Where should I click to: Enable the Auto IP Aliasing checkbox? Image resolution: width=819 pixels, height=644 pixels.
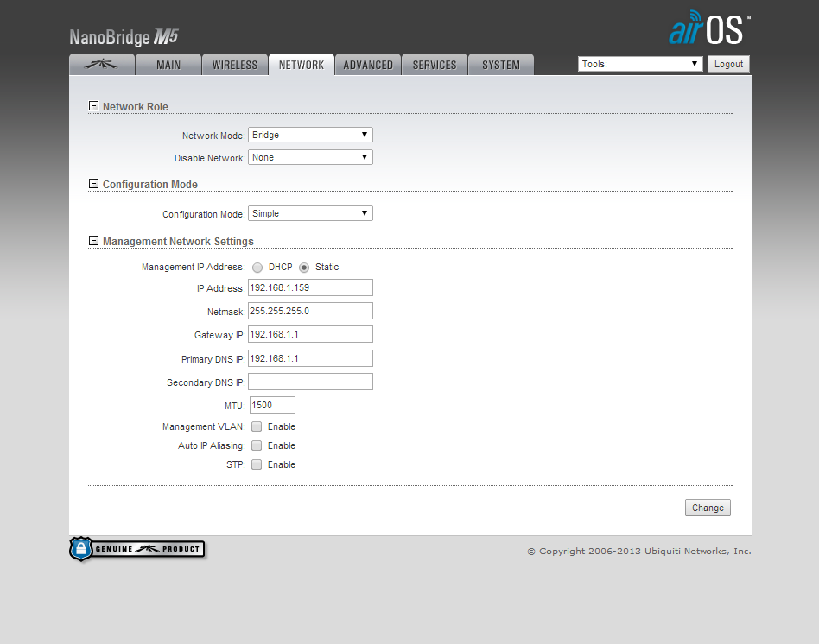tap(257, 445)
